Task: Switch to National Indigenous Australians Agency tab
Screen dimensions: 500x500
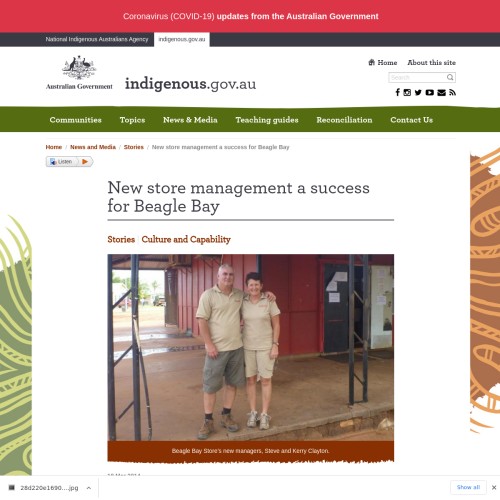Action: 97,39
